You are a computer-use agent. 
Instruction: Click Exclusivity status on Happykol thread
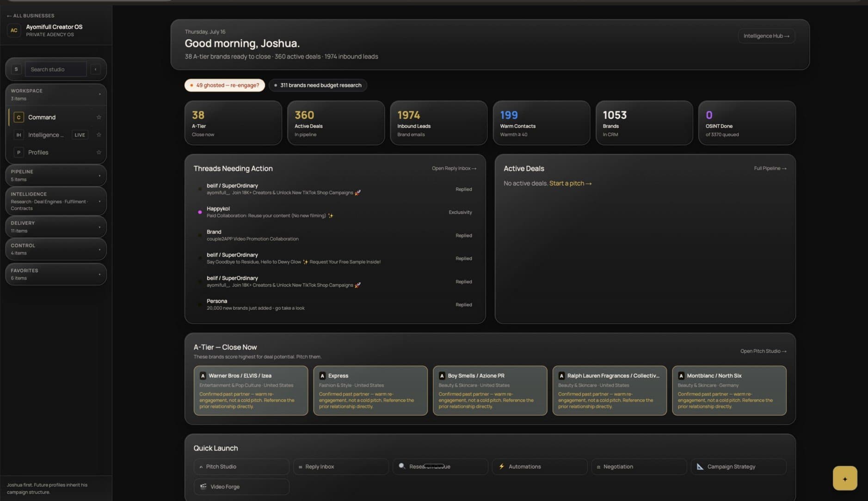[x=460, y=213]
